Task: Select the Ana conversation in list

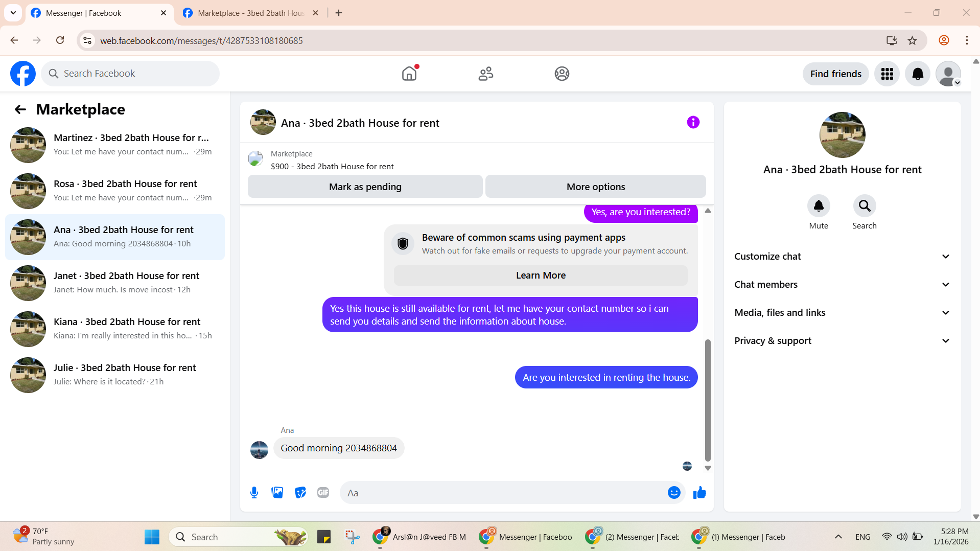Action: click(x=115, y=237)
